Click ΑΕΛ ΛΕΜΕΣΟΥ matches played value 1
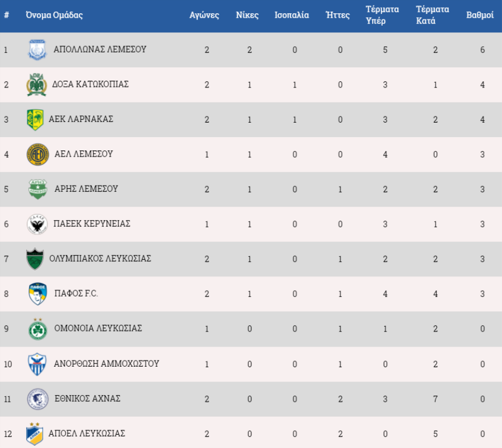This screenshot has width=502, height=448. pyautogui.click(x=207, y=154)
